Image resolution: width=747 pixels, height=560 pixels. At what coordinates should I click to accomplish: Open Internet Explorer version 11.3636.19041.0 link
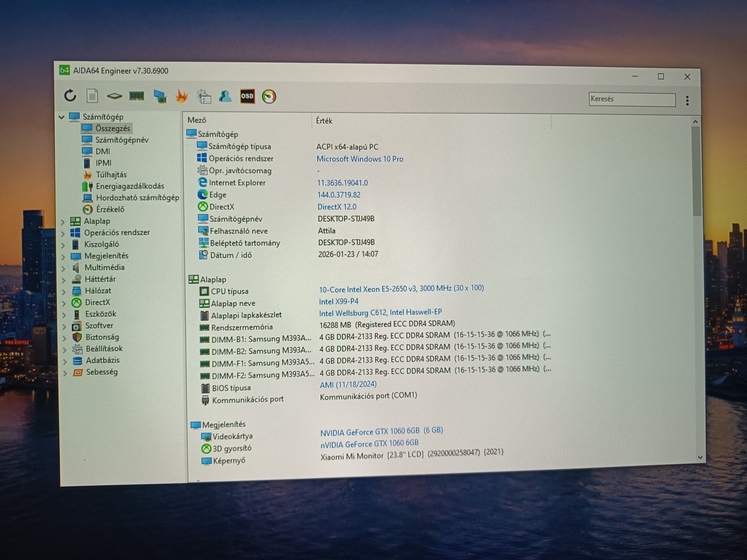[x=342, y=183]
